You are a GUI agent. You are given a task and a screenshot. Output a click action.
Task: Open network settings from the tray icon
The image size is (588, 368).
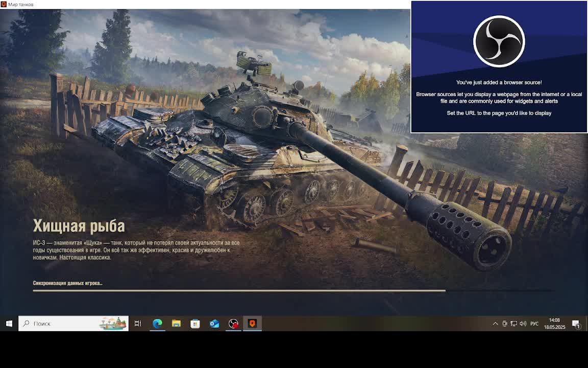514,324
